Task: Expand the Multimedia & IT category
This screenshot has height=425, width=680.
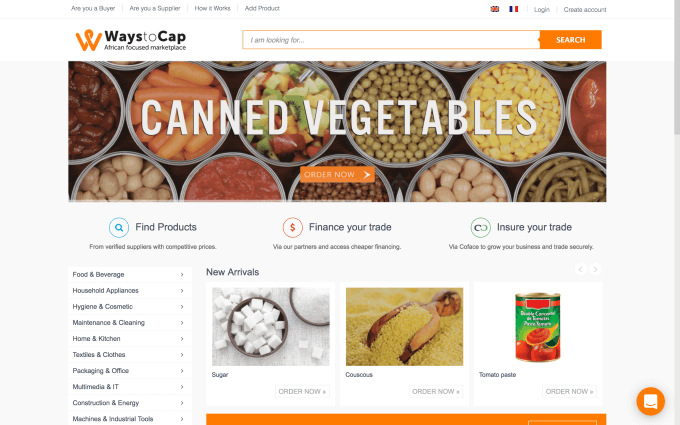Action: point(130,387)
